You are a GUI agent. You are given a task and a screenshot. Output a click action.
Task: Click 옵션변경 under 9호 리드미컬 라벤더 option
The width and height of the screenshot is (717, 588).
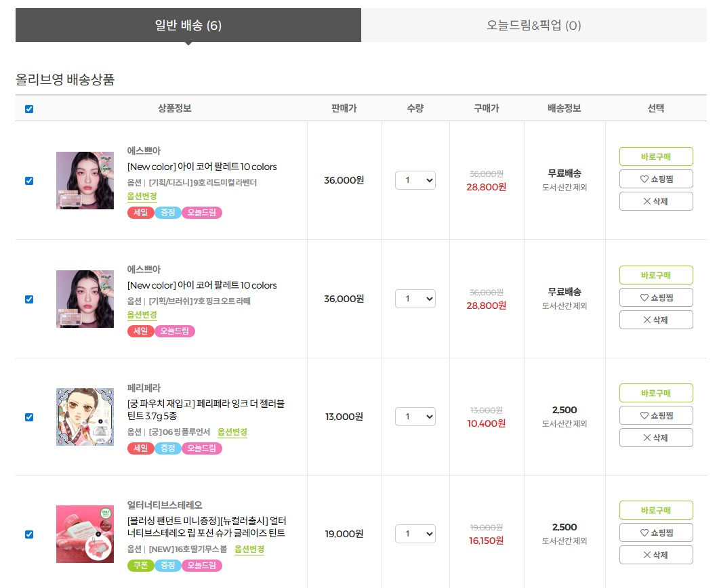[142, 196]
